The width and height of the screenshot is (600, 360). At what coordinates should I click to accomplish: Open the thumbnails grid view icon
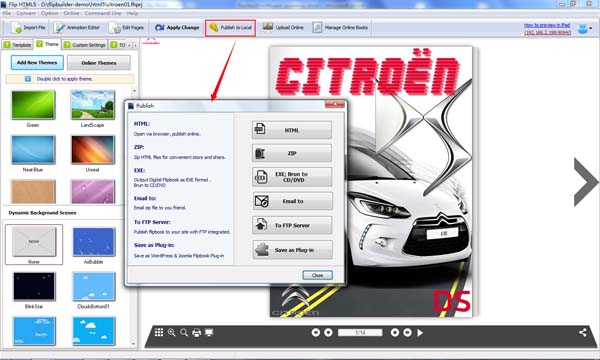pos(159,332)
